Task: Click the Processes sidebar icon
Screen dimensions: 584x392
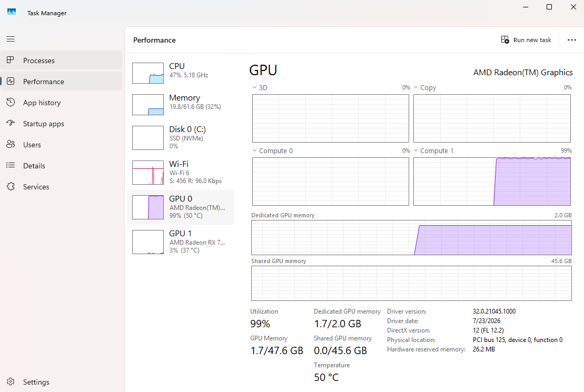Action: (11, 60)
